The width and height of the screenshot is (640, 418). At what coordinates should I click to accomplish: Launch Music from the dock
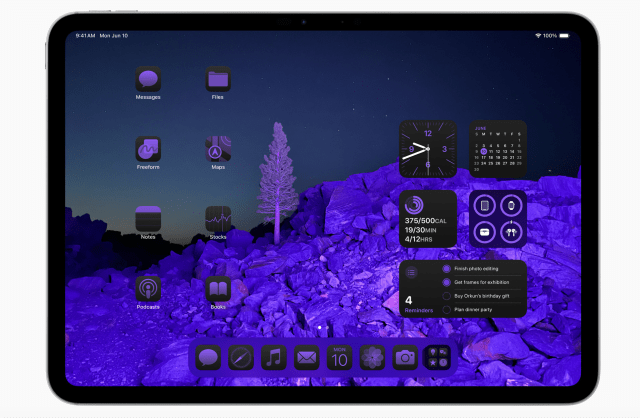[x=274, y=358]
